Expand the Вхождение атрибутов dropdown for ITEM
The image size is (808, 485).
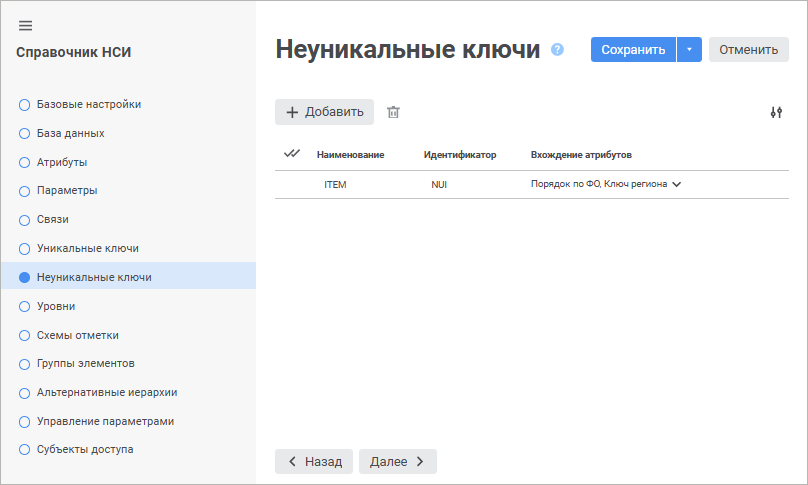[677, 185]
